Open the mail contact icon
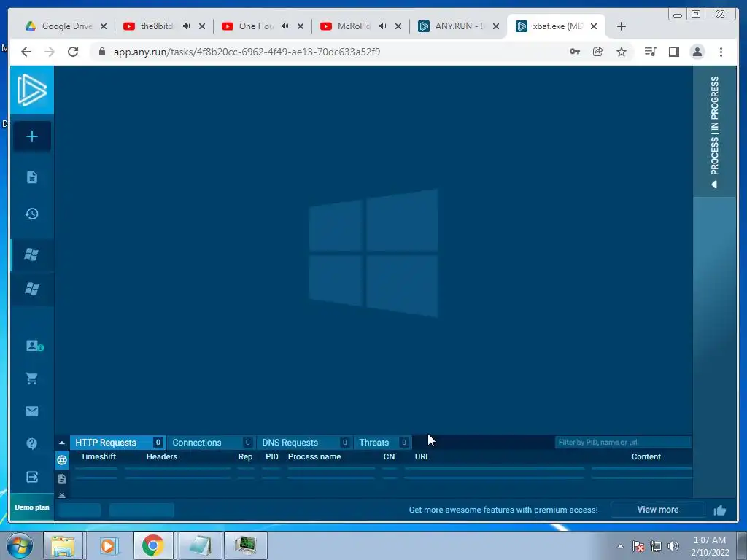Viewport: 747px width, 560px height. [32, 411]
